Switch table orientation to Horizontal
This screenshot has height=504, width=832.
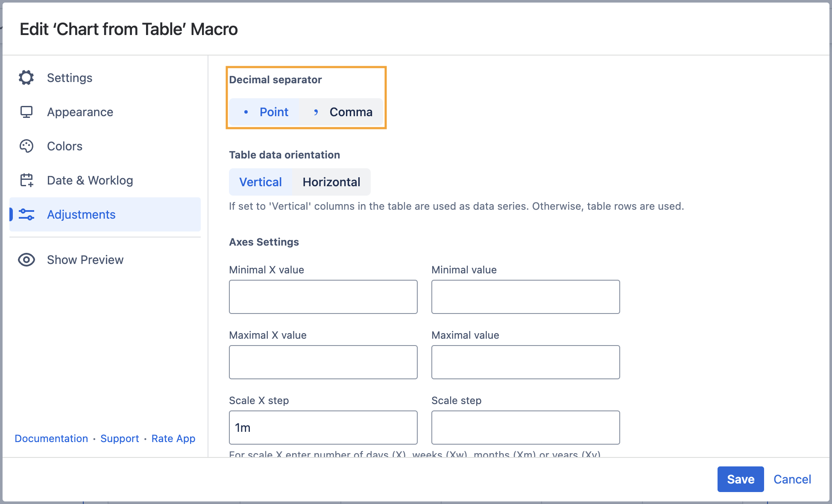[331, 182]
